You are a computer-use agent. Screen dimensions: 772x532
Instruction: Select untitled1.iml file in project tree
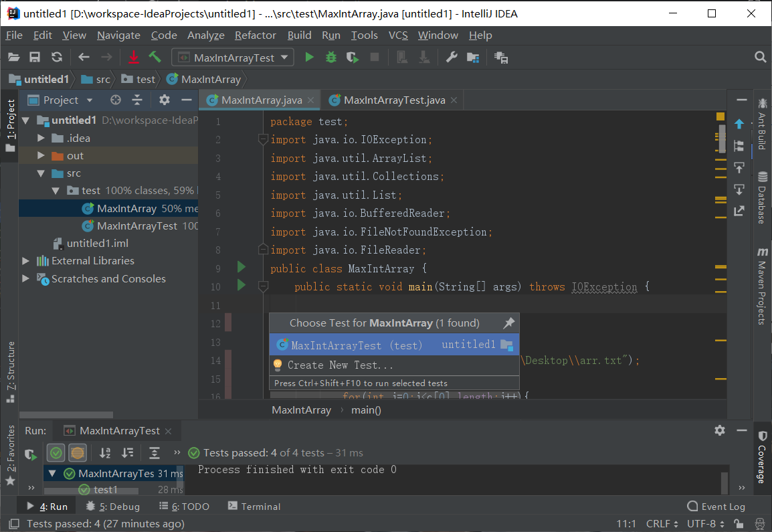click(x=108, y=244)
